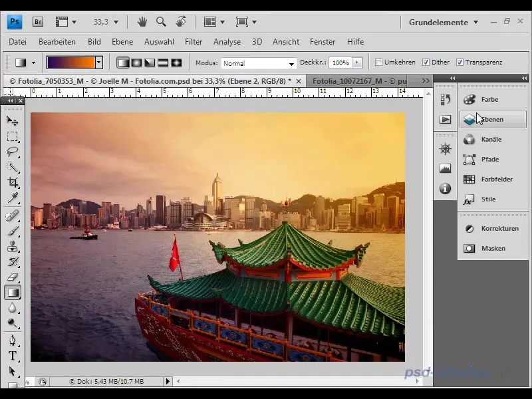
Task: Select the Healing Brush tool
Action: point(13,215)
